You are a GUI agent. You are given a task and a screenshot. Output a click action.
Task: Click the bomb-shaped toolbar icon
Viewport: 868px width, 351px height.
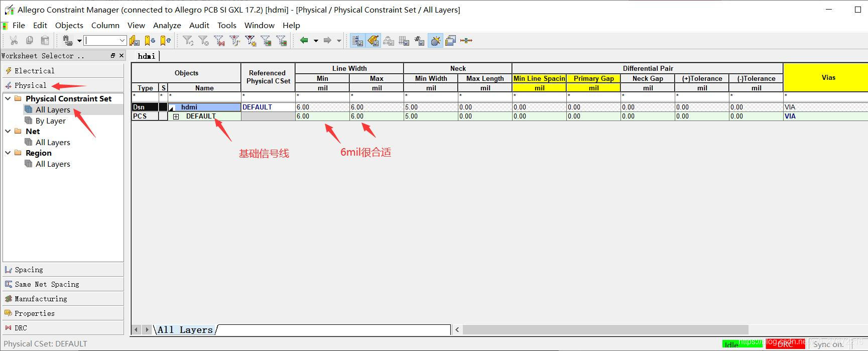tap(435, 41)
